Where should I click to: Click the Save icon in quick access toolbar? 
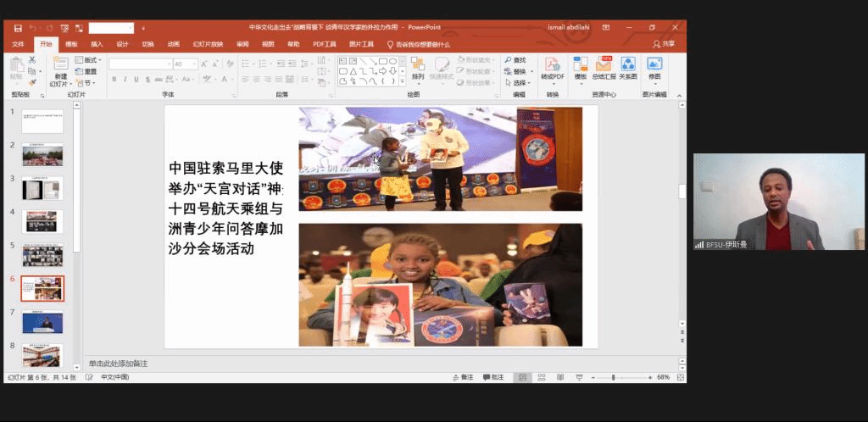coord(18,28)
